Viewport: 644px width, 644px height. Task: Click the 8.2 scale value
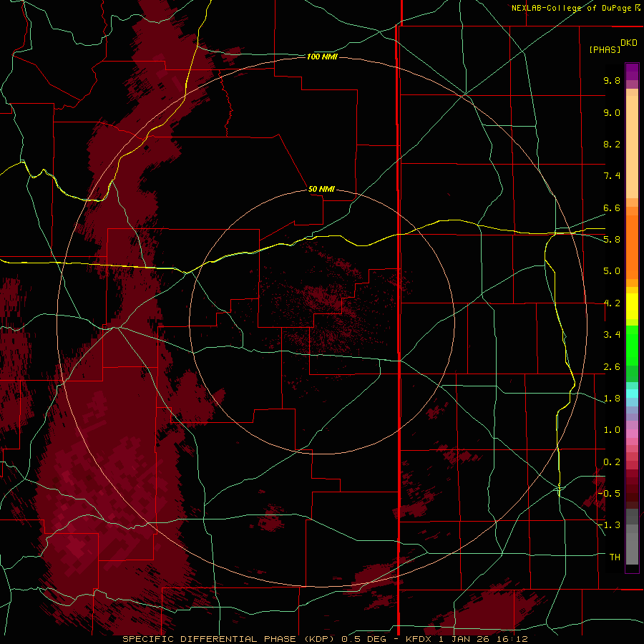[612, 144]
